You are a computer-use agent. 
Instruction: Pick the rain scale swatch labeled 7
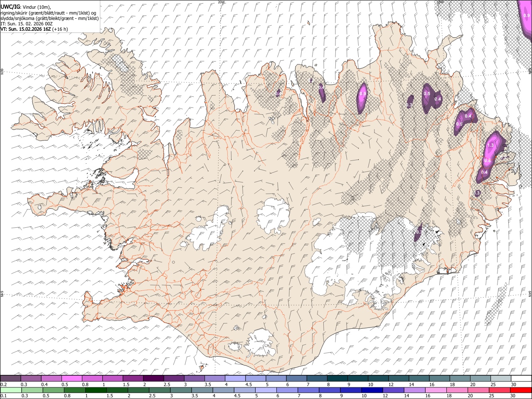[x=308, y=390]
